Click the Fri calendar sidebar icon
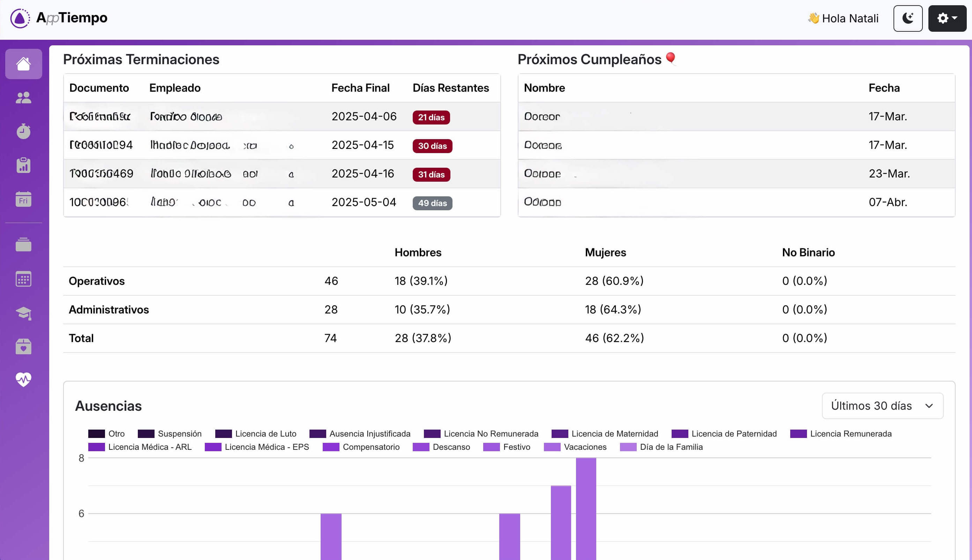This screenshot has height=560, width=972. 23,199
